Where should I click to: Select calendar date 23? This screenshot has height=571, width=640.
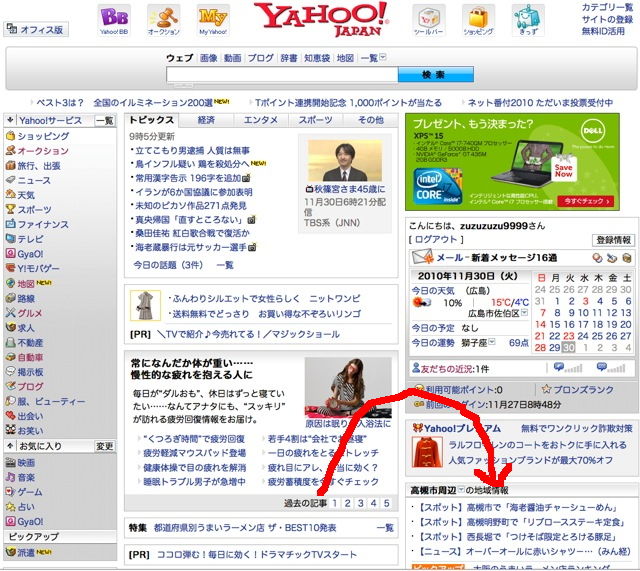click(x=569, y=336)
